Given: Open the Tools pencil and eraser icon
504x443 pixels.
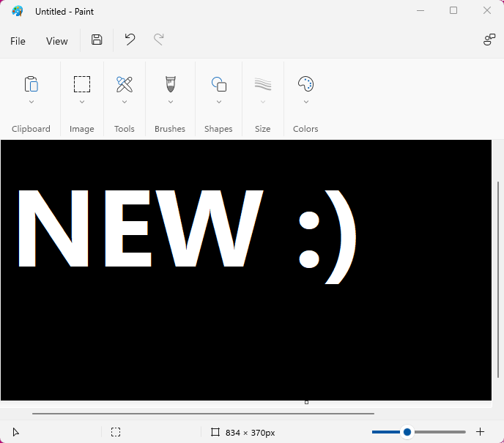Looking at the screenshot, I should tap(125, 83).
